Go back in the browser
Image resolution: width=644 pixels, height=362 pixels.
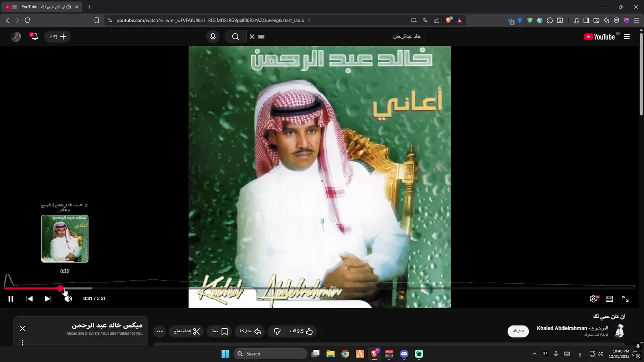(7, 20)
